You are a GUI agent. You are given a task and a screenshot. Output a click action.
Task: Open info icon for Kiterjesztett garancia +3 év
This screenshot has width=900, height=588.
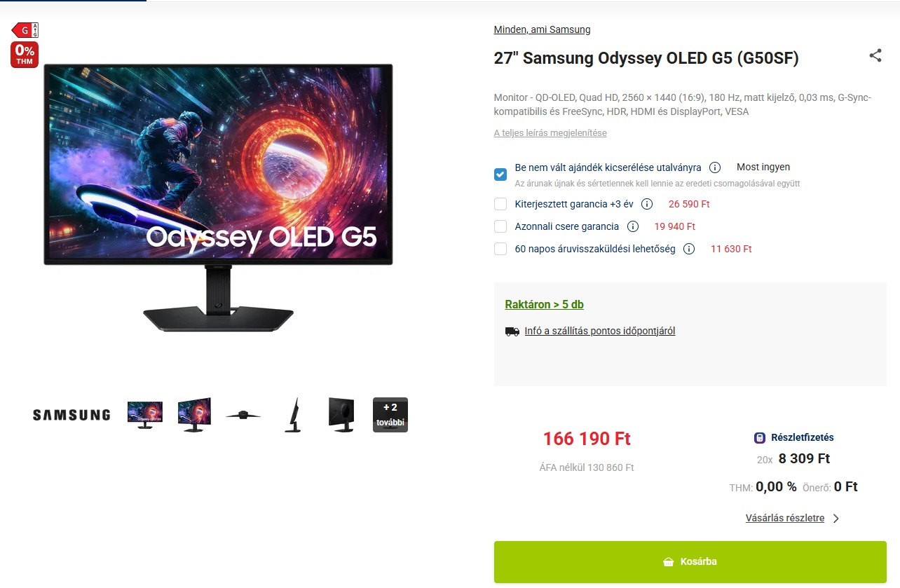647,204
